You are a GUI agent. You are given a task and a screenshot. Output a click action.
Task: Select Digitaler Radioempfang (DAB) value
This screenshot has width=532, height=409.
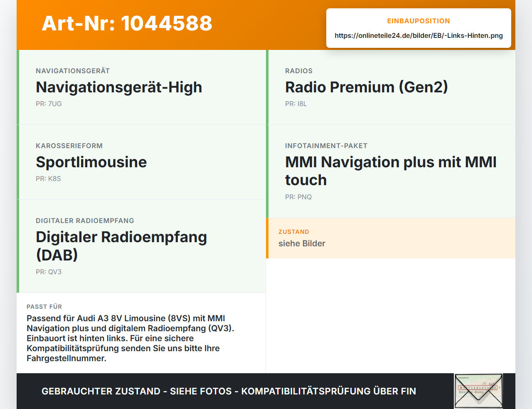[121, 246]
